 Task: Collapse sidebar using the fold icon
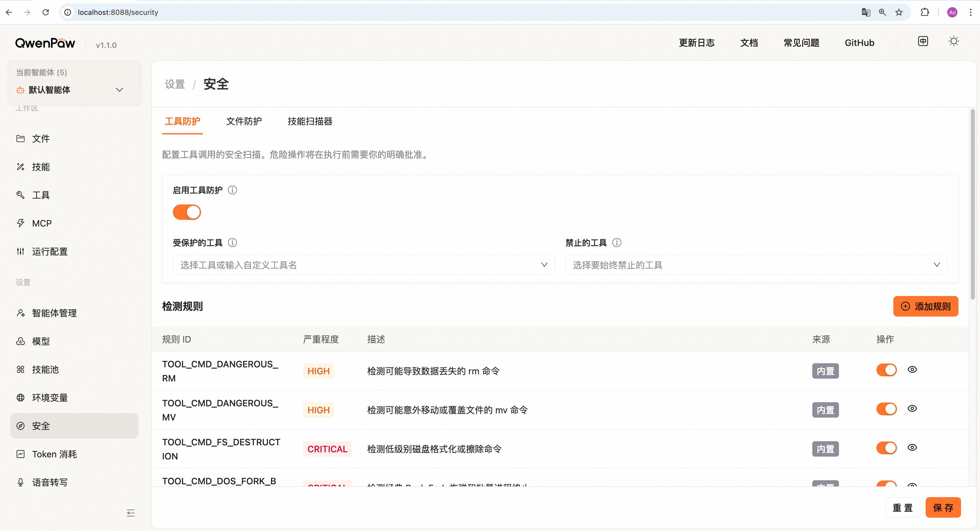tap(131, 513)
